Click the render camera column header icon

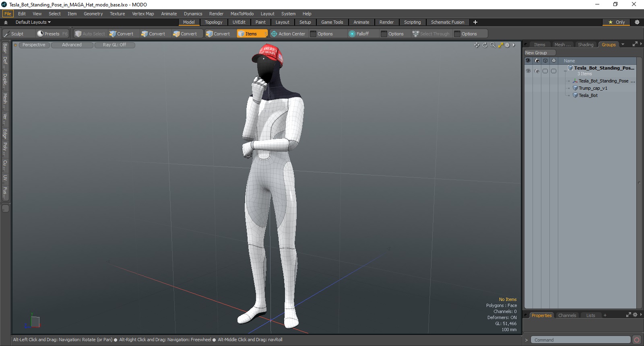(537, 61)
